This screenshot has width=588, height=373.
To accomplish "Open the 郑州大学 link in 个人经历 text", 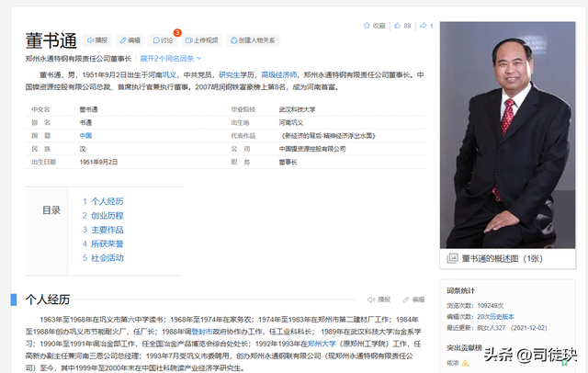I will 322,344.
